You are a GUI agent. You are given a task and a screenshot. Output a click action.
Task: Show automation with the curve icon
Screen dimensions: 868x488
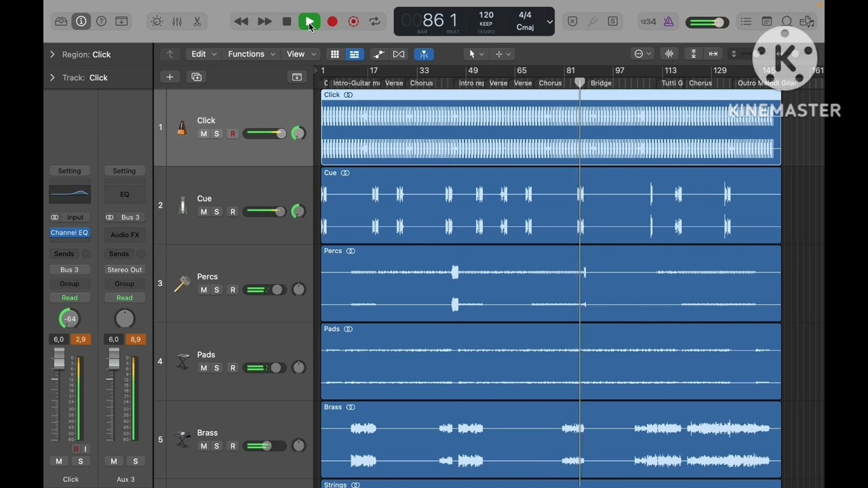coord(378,54)
